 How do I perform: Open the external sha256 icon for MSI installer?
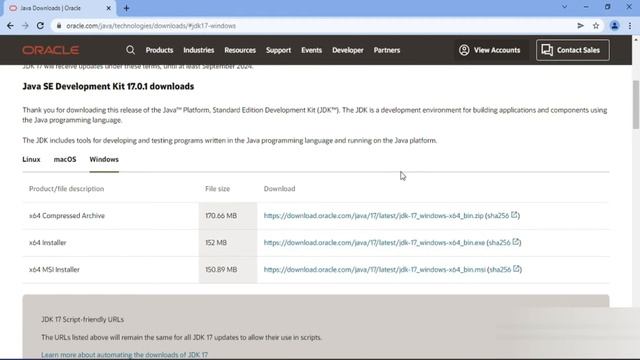517,269
